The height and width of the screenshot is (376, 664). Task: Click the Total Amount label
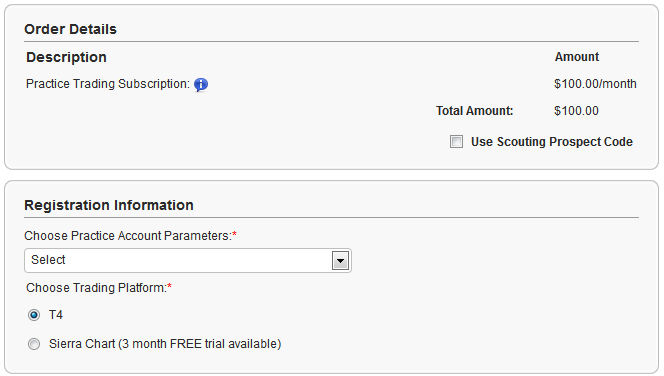click(x=475, y=111)
